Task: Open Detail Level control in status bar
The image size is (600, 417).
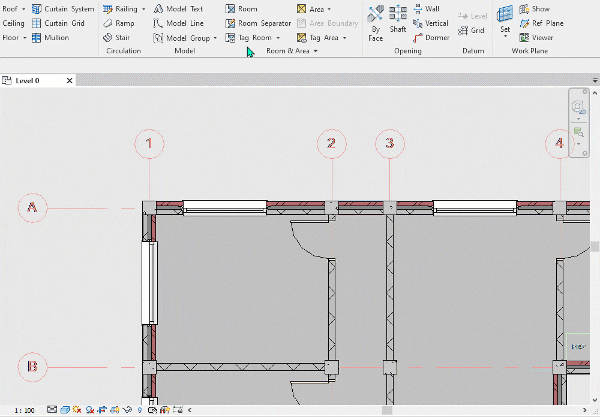Action: (x=52, y=410)
